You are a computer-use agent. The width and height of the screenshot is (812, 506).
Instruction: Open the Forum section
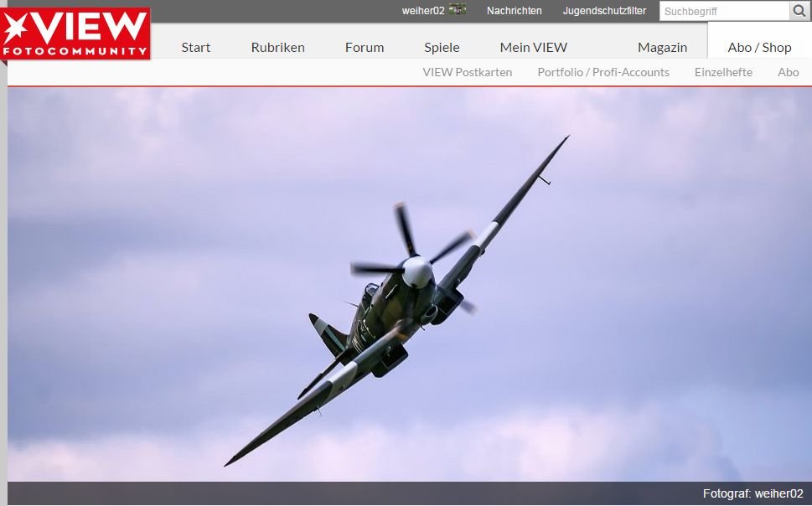tap(365, 47)
